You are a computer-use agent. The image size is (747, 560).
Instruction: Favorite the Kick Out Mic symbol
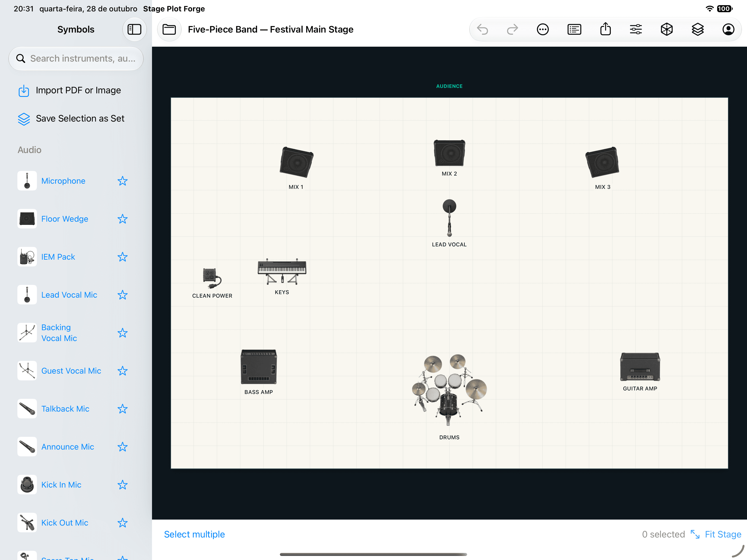click(x=122, y=523)
